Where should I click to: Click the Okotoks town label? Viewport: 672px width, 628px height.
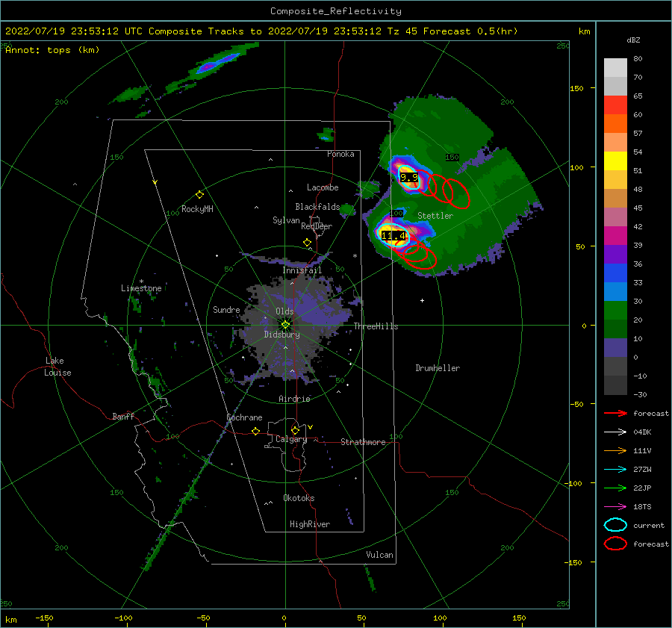click(x=299, y=498)
